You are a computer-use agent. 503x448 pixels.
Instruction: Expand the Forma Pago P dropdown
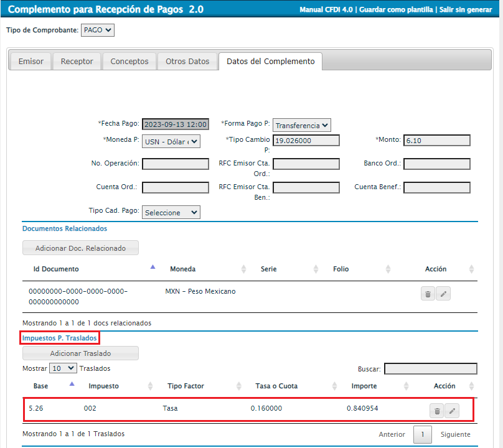[301, 125]
